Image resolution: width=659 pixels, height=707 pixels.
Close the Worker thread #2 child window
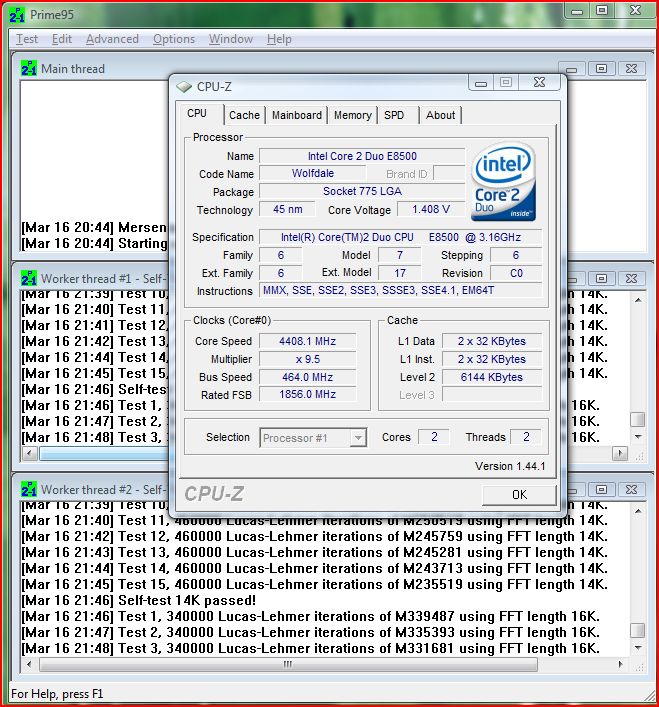pyautogui.click(x=632, y=489)
